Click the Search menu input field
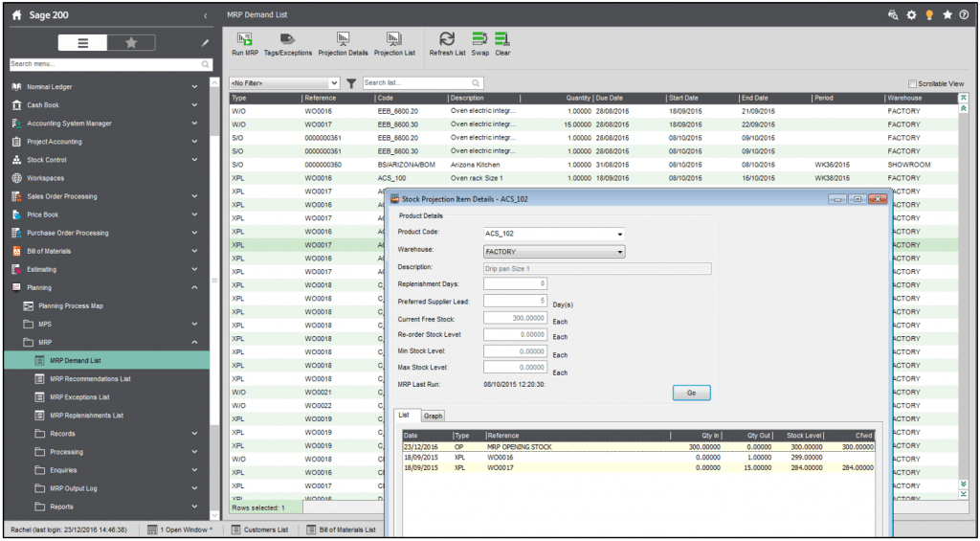980x541 pixels. pos(110,64)
